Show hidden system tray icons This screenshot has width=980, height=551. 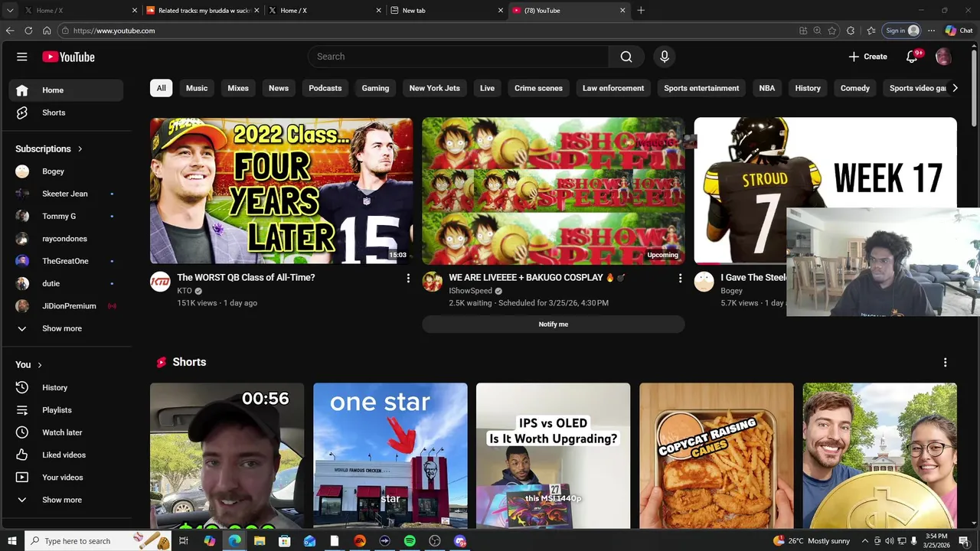click(x=865, y=541)
